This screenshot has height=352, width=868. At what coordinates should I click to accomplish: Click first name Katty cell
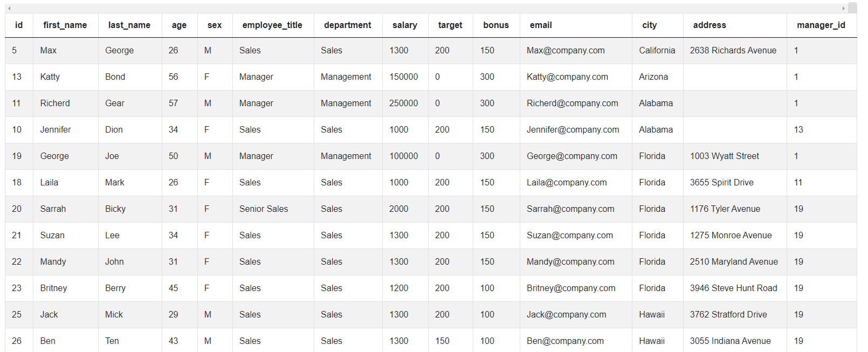click(66, 77)
